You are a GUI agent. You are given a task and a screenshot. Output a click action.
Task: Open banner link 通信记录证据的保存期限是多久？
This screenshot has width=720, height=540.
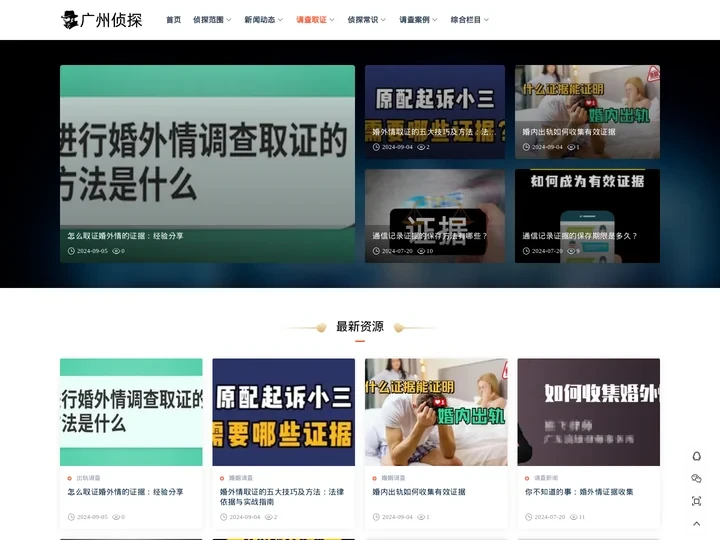pyautogui.click(x=580, y=236)
